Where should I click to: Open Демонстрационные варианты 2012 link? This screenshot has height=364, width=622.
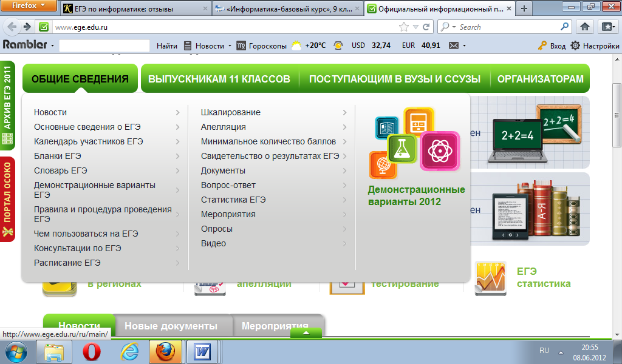416,195
